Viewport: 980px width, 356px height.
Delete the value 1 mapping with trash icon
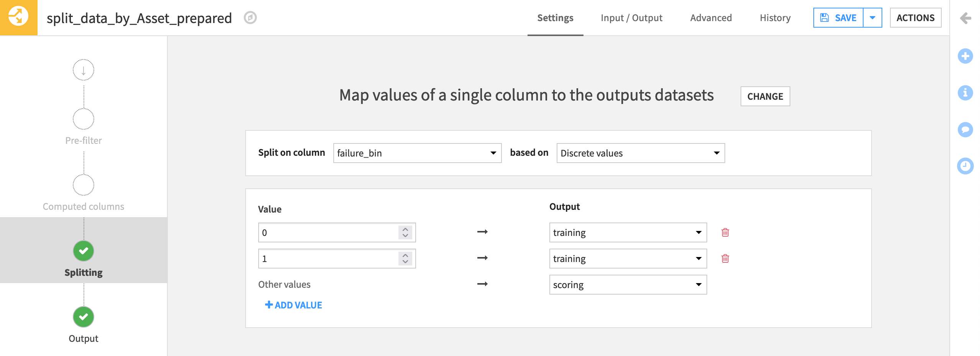(x=725, y=259)
